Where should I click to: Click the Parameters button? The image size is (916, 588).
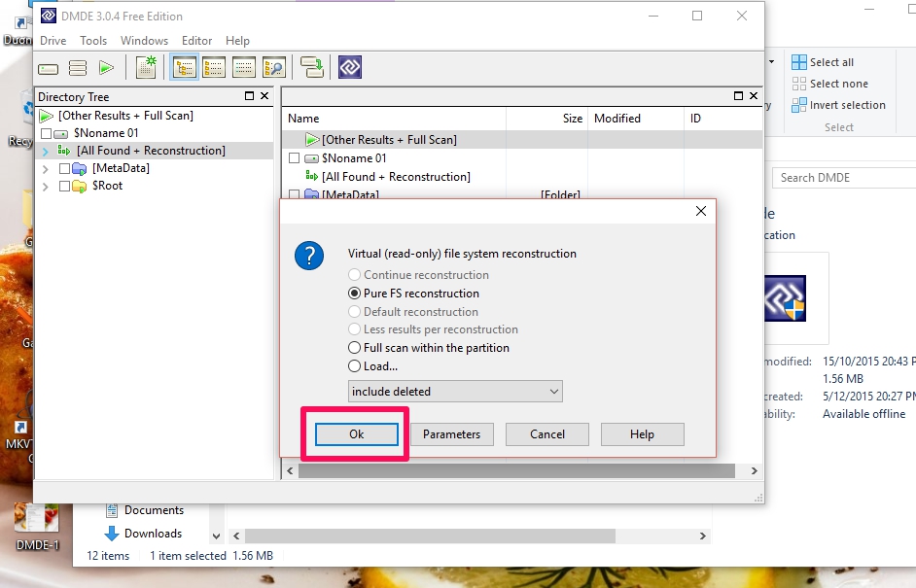[x=451, y=434]
